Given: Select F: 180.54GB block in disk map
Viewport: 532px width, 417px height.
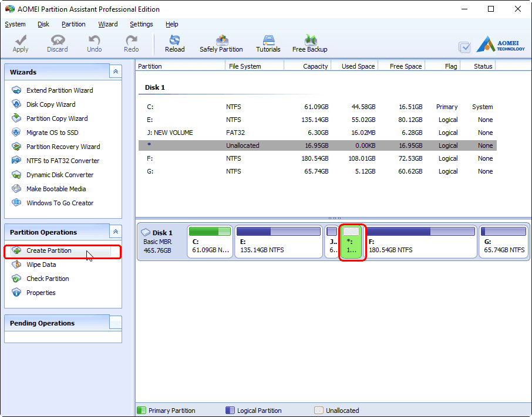Looking at the screenshot, I should (420, 242).
